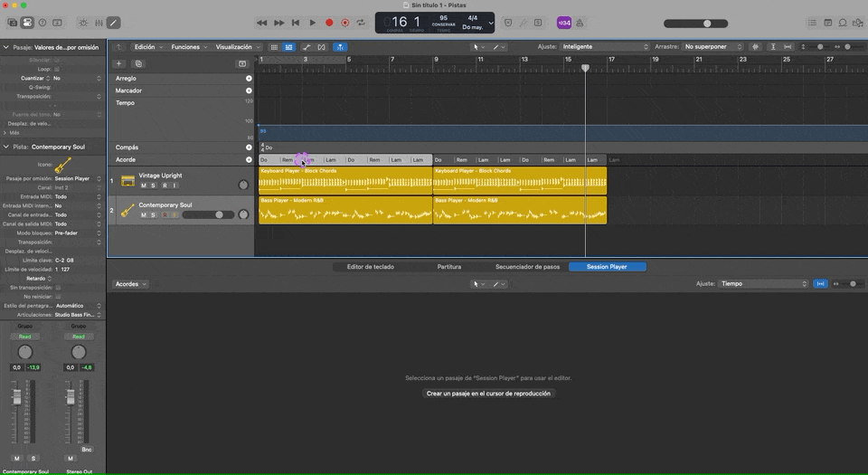Toggle global tracks display button
This screenshot has height=475, width=868.
288,47
